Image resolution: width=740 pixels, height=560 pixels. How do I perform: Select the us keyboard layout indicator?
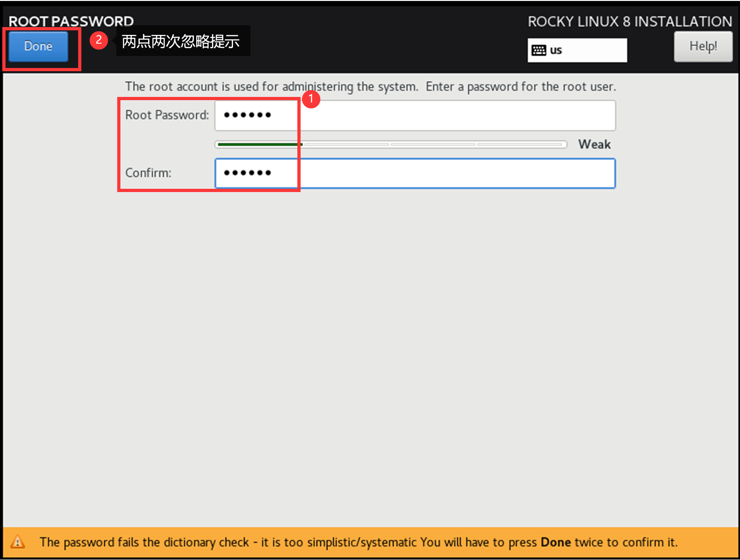tap(577, 50)
